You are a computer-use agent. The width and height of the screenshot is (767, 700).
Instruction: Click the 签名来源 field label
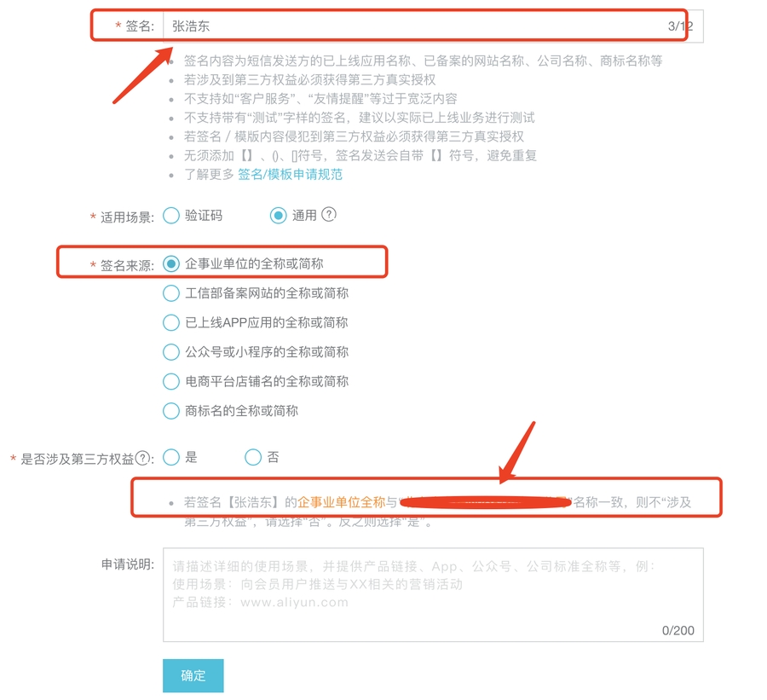tap(127, 265)
